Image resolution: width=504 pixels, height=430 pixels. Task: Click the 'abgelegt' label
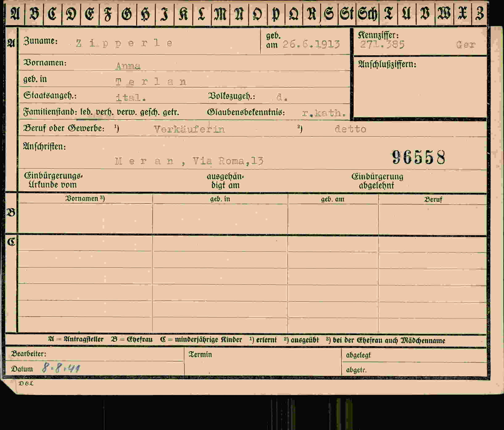[358, 355]
